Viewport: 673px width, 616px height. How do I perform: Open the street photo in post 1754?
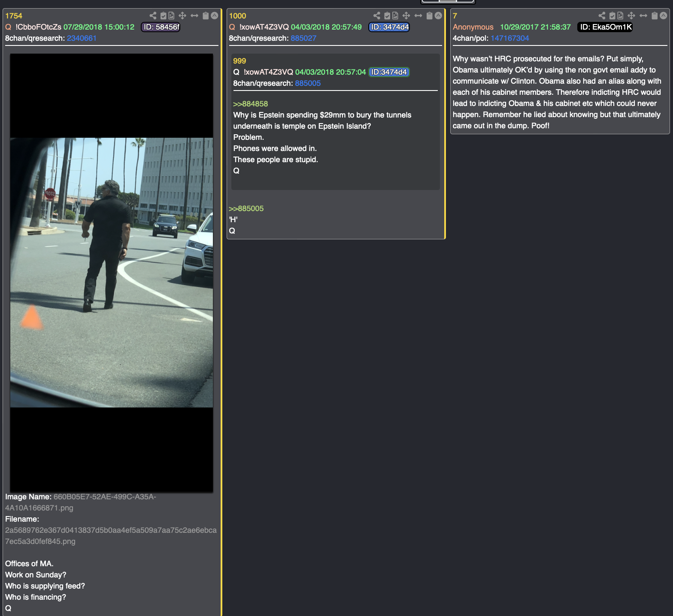tap(112, 273)
